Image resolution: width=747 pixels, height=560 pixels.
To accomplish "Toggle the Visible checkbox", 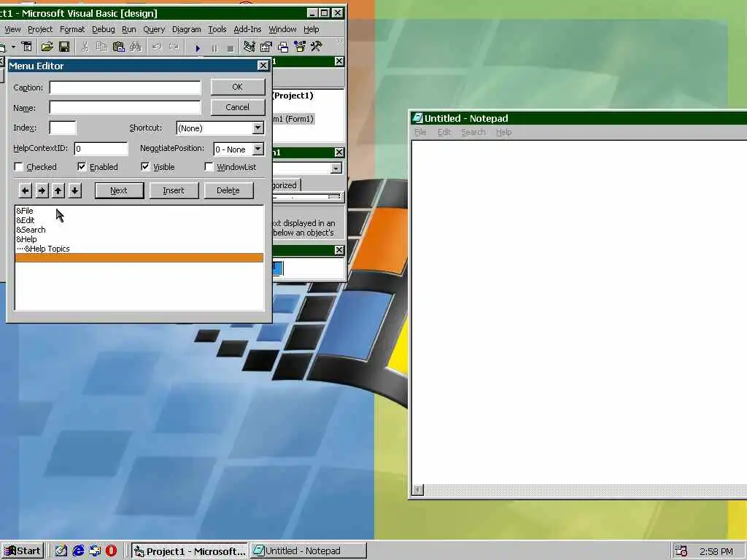I will tap(145, 167).
